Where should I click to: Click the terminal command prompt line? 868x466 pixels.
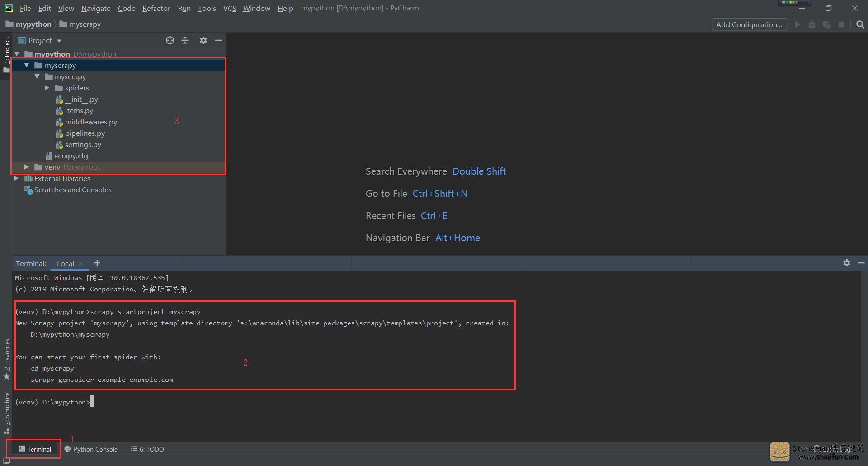click(x=54, y=402)
